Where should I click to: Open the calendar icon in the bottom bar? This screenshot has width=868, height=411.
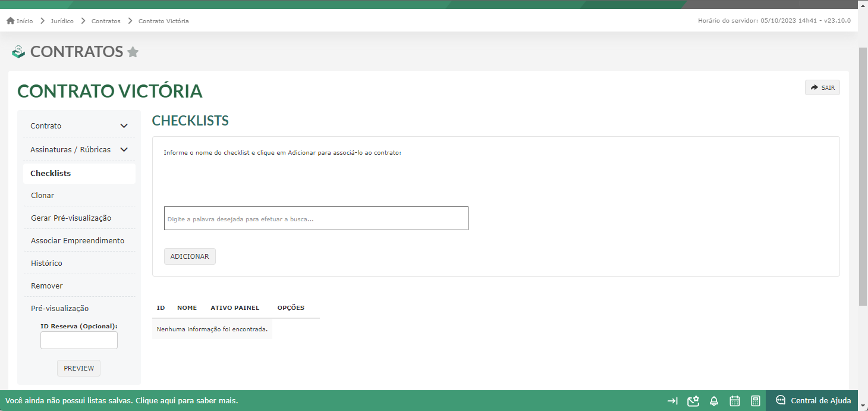735,401
